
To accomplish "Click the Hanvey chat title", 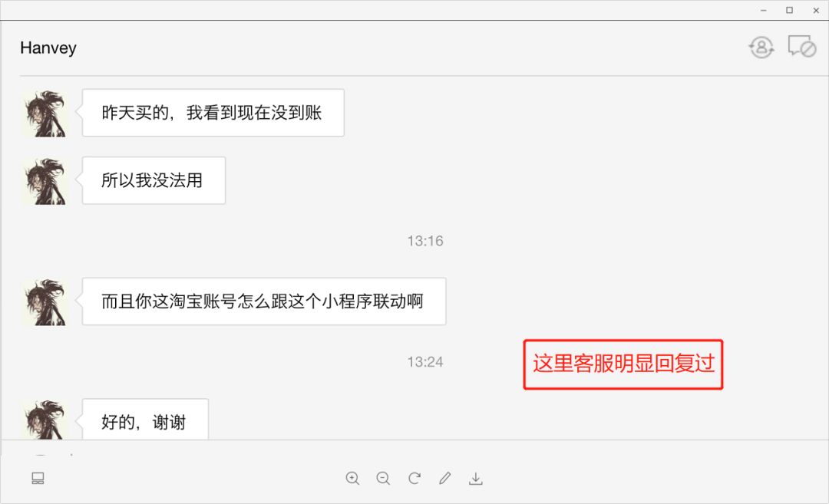I will coord(48,48).
